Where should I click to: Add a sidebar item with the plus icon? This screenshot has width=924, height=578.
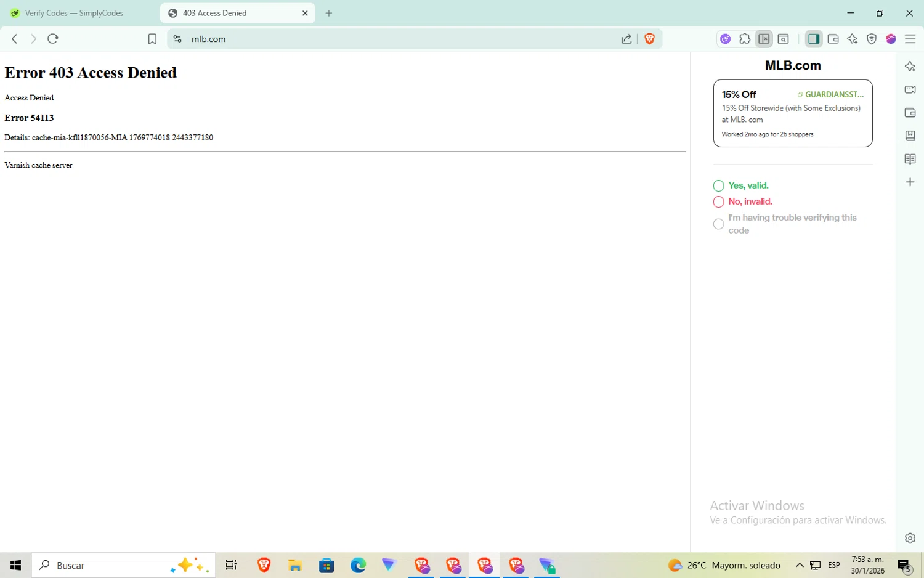point(910,182)
